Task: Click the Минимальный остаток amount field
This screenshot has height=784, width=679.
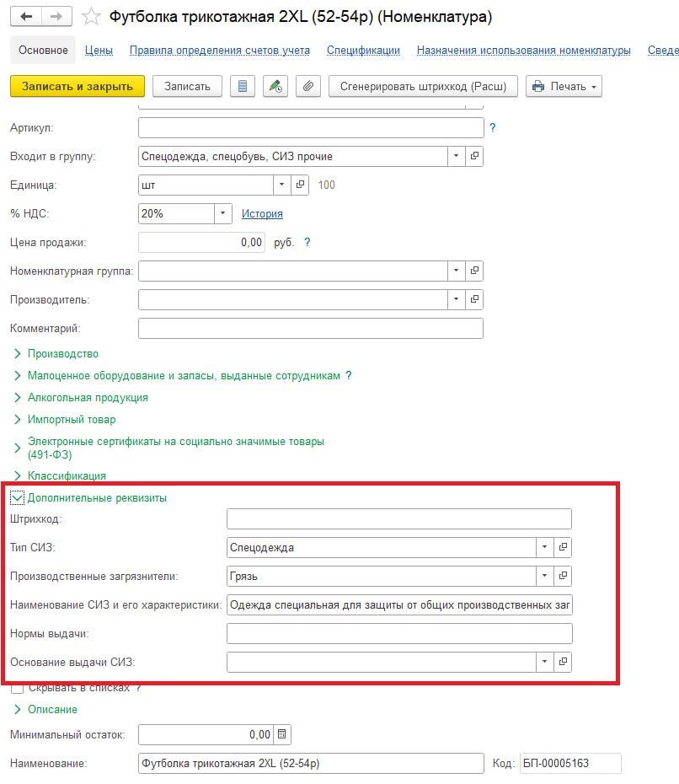Action: click(x=206, y=734)
